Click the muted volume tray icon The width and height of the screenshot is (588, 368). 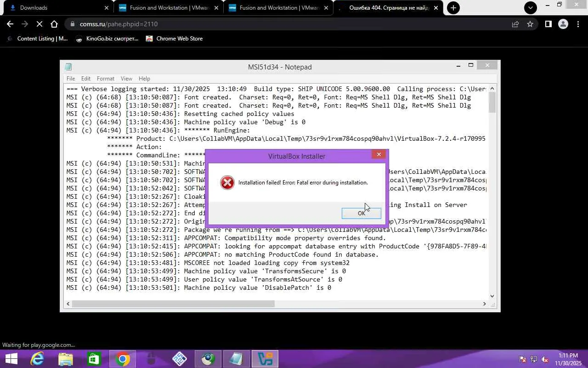click(x=545, y=359)
